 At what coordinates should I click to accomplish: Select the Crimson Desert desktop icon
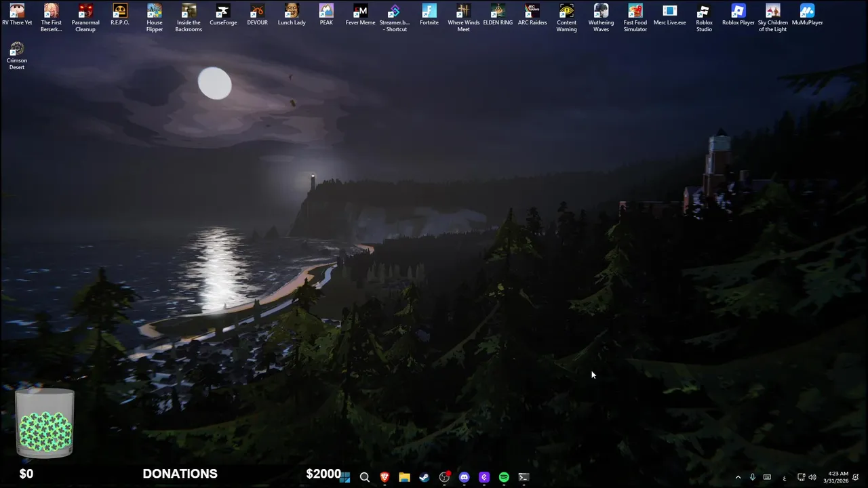coord(17,56)
